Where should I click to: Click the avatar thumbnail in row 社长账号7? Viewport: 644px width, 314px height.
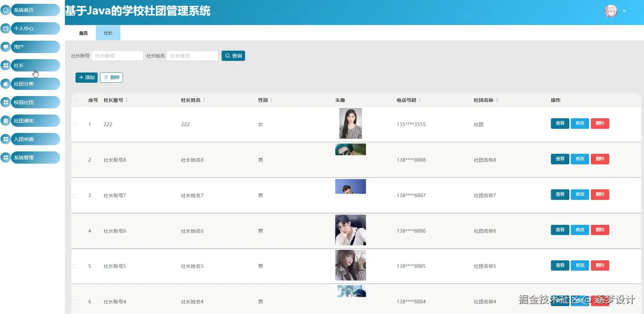351,186
